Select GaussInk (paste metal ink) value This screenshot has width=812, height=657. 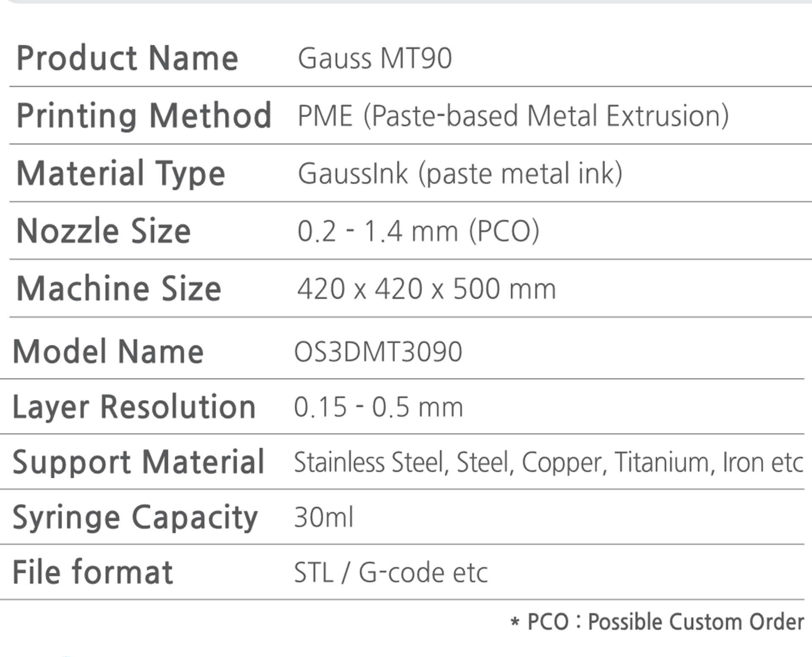point(460,174)
